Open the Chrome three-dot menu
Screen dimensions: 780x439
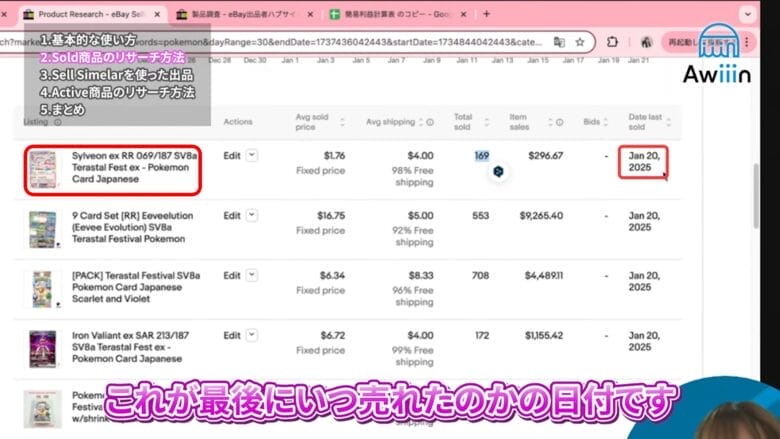(747, 42)
